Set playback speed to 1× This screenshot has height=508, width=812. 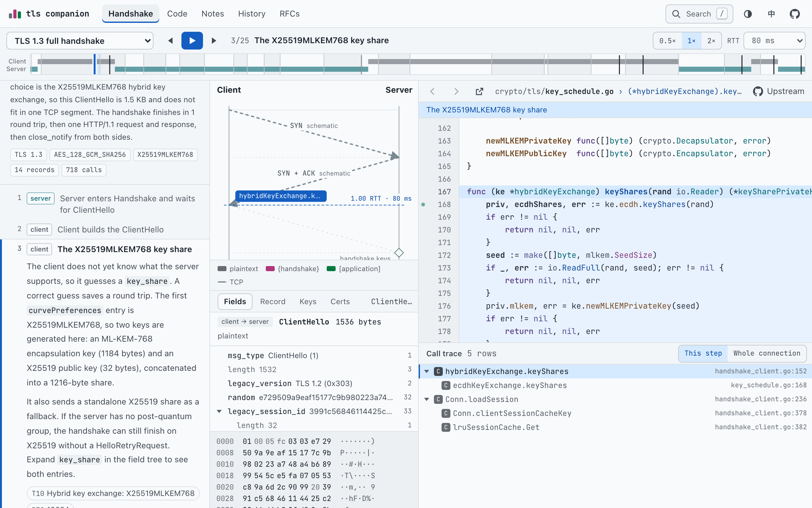[691, 41]
